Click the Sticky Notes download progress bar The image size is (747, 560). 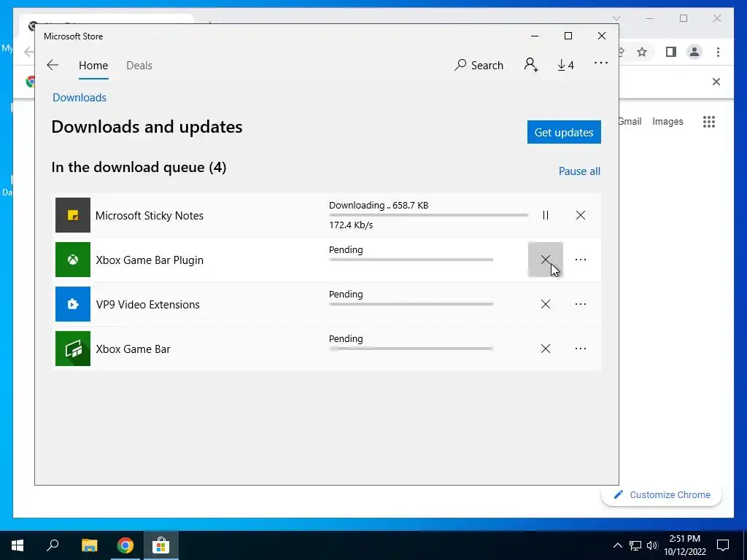(x=428, y=215)
